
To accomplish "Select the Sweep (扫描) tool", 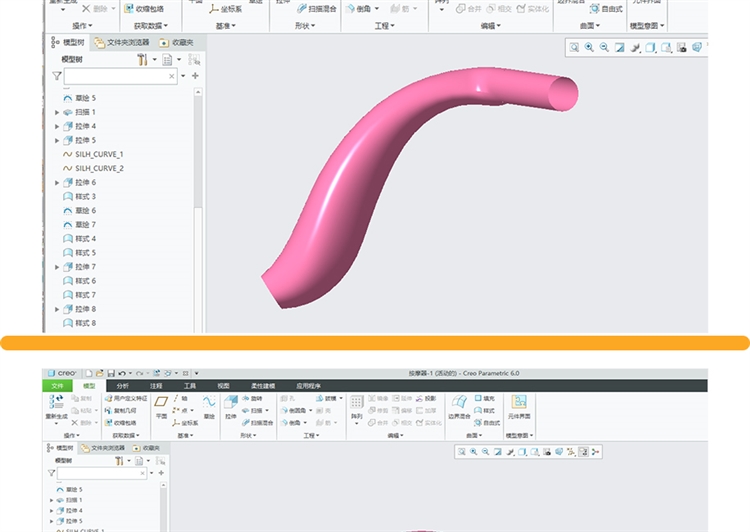I will pos(252,410).
